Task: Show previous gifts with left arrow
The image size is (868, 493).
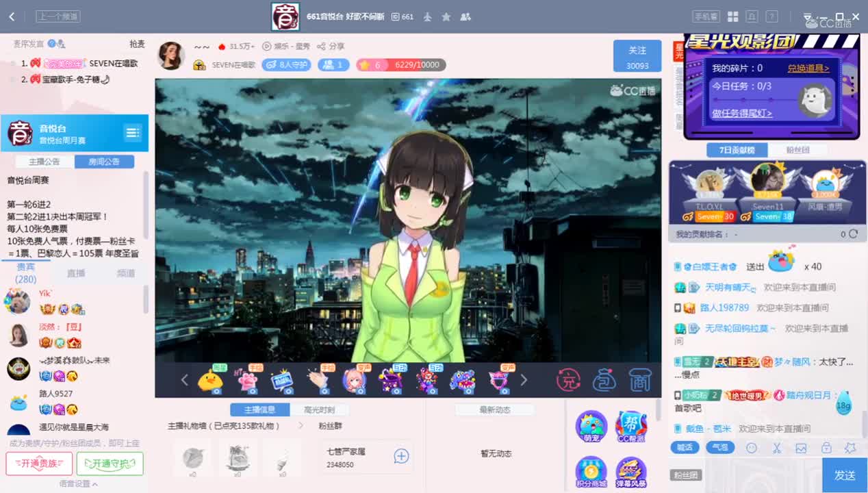Action: [184, 380]
